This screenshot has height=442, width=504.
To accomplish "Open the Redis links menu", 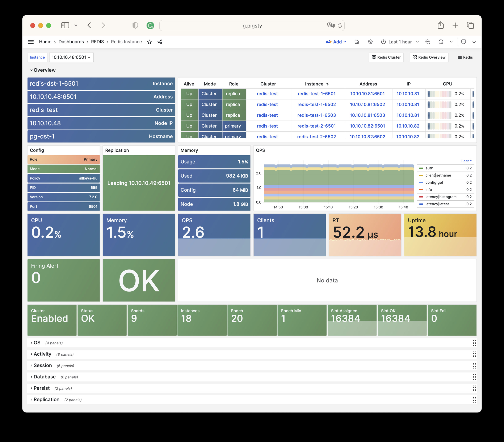I will click(x=465, y=58).
